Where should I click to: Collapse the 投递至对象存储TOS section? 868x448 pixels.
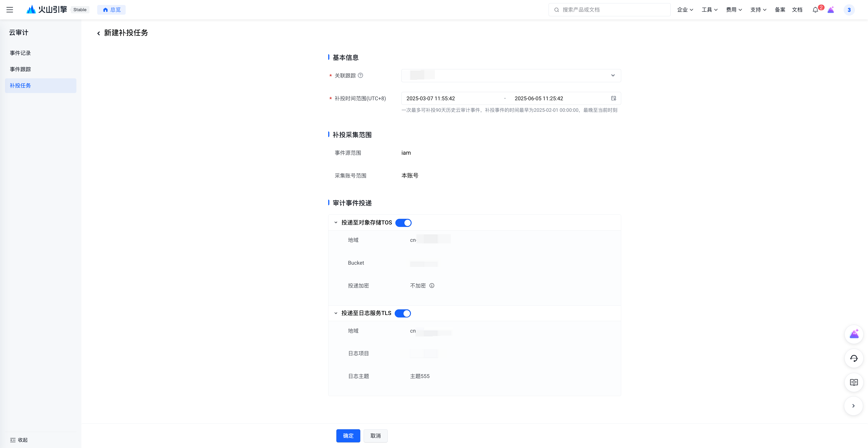click(x=336, y=222)
